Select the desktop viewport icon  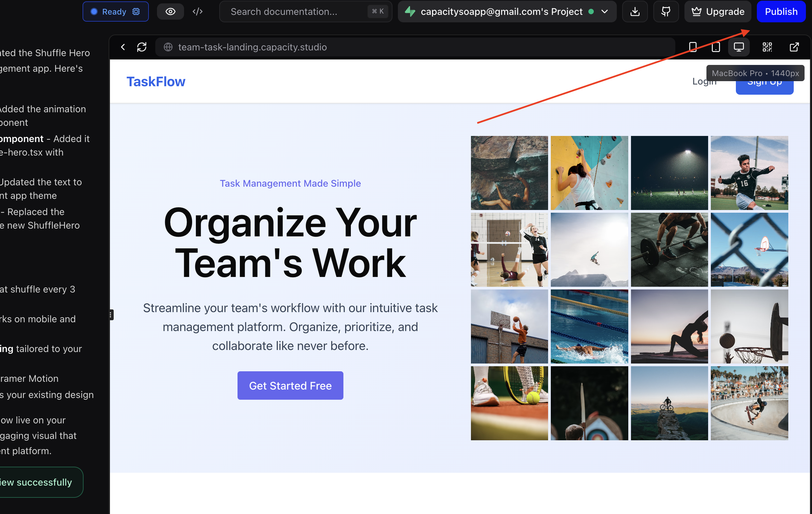[739, 47]
